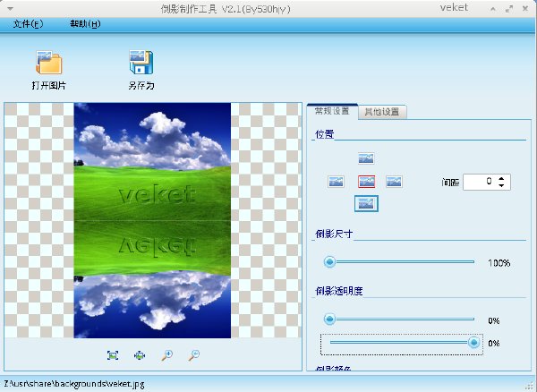This screenshot has width=537, height=392.
Task: Click the 倒影透明度 section heading
Action: [x=338, y=291]
